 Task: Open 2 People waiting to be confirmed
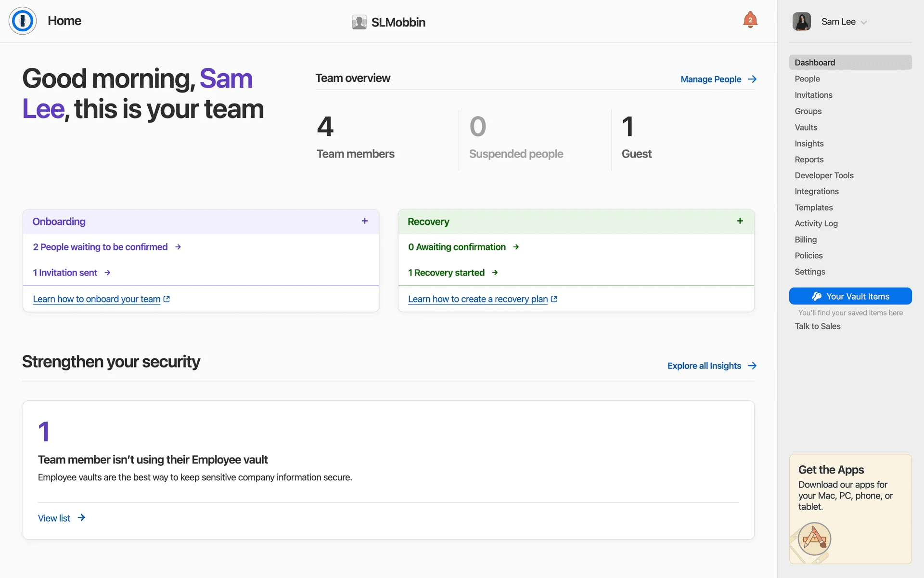coord(100,247)
